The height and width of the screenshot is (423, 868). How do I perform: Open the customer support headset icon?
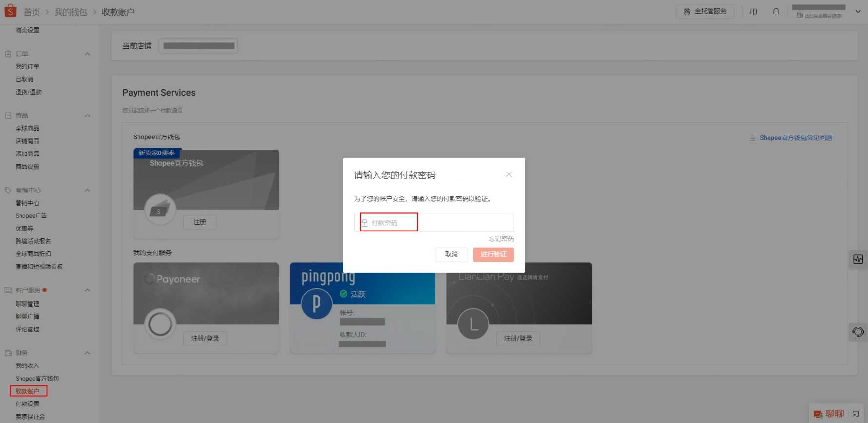point(858,332)
